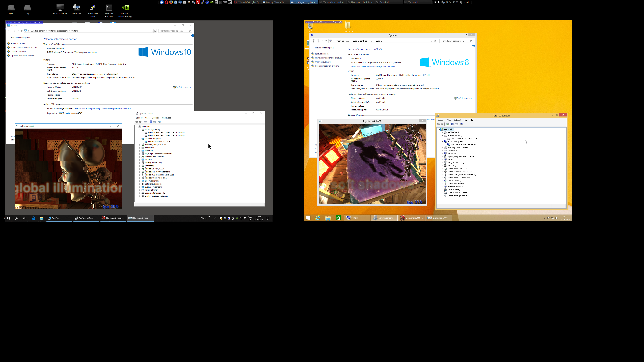Click forward arrow in Windows 8.1 Device Manager toolbar
The image size is (644, 362).
pos(442,124)
